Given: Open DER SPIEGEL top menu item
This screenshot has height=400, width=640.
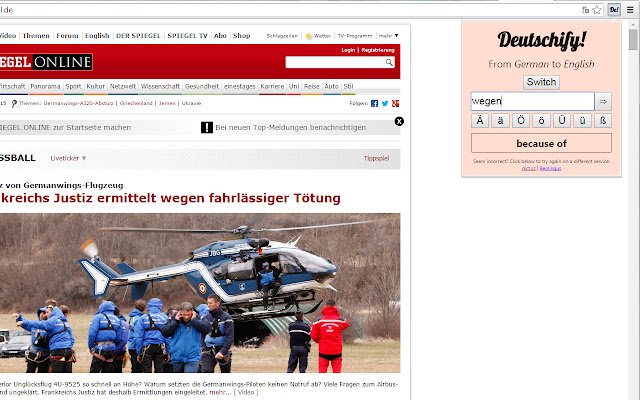Looking at the screenshot, I should pyautogui.click(x=138, y=36).
